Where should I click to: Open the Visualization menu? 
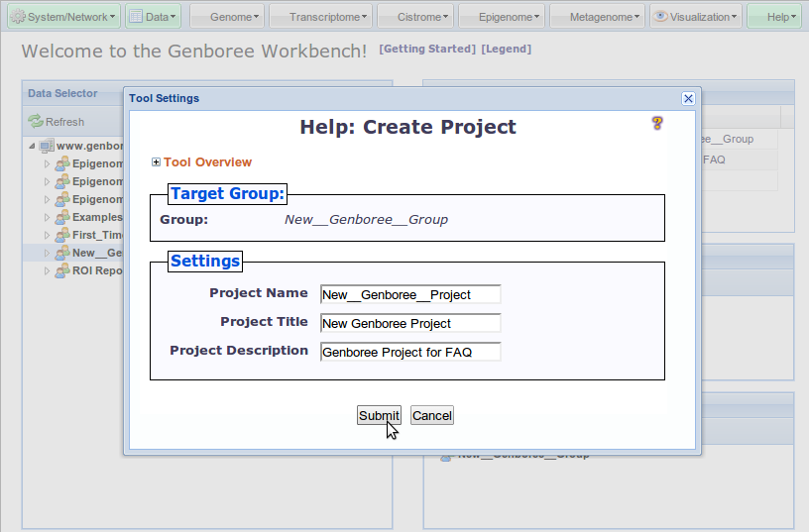coord(696,17)
